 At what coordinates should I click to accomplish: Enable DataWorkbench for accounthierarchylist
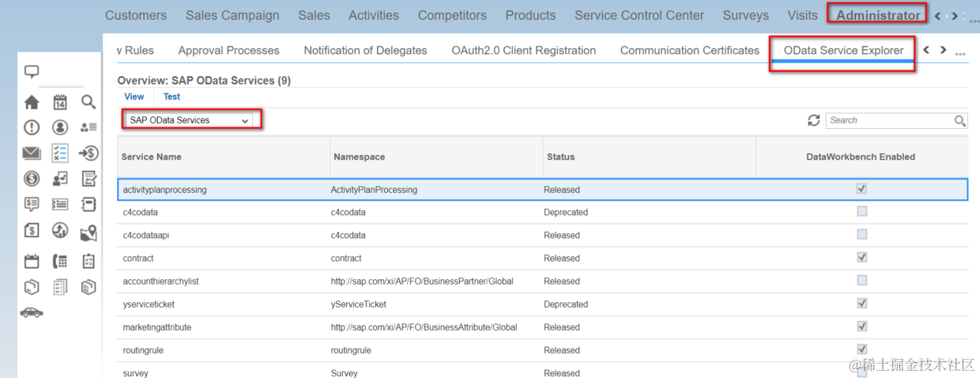point(861,281)
